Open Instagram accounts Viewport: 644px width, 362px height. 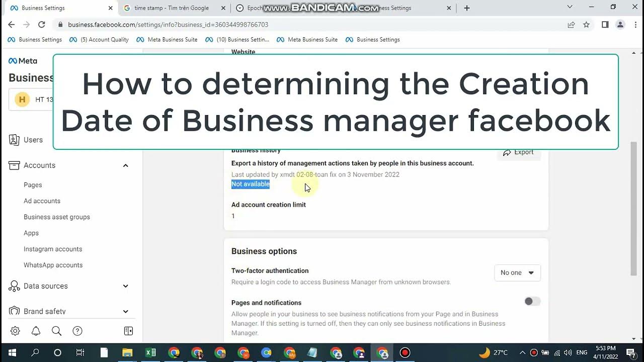point(53,249)
